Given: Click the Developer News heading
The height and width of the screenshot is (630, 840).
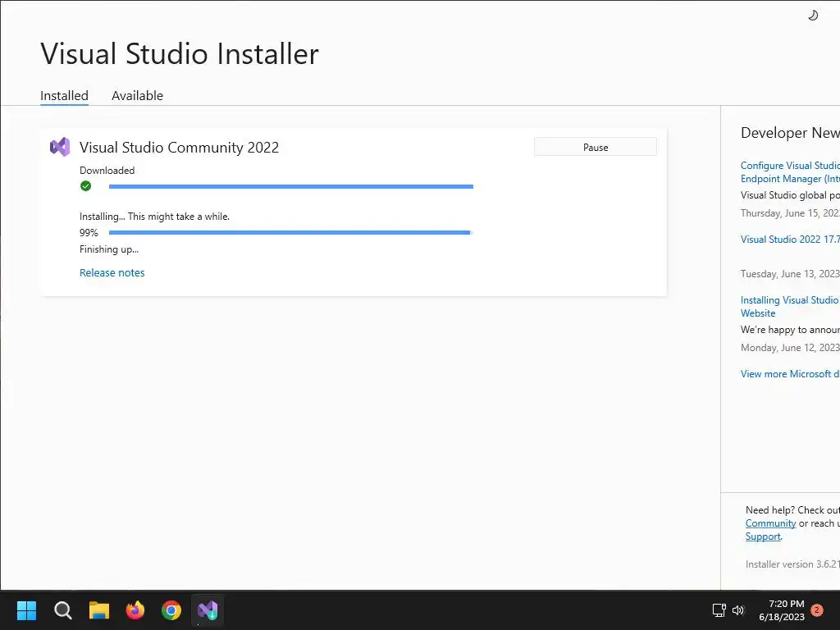Looking at the screenshot, I should [790, 133].
